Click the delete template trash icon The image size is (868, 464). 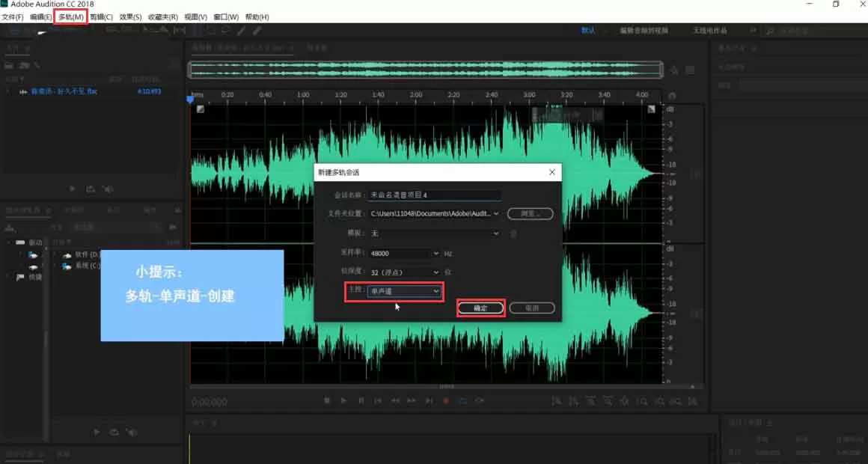[x=514, y=233]
